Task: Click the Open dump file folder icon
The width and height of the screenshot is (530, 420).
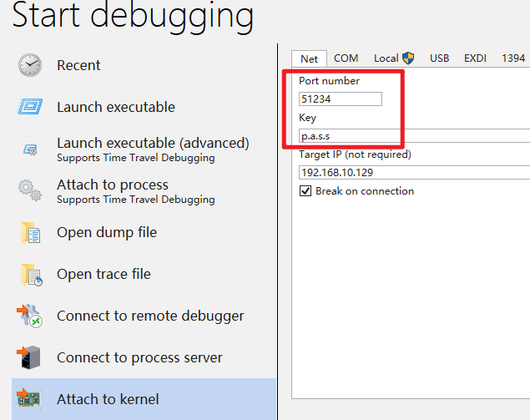Action: click(x=30, y=233)
